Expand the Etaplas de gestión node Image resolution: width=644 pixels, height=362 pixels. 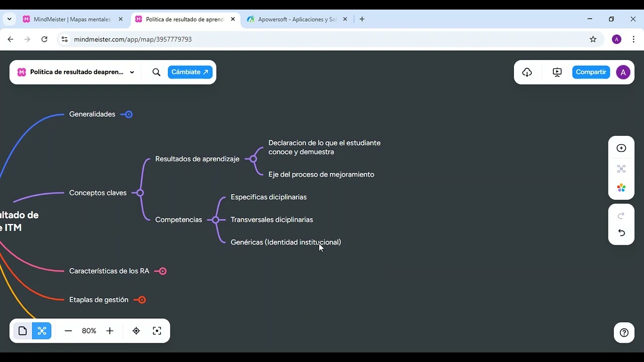pyautogui.click(x=142, y=300)
